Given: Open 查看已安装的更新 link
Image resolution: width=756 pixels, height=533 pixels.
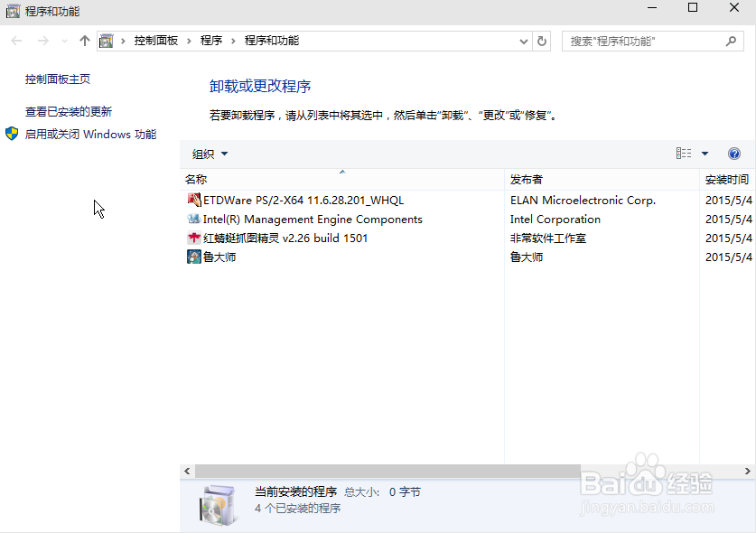Looking at the screenshot, I should (x=69, y=111).
